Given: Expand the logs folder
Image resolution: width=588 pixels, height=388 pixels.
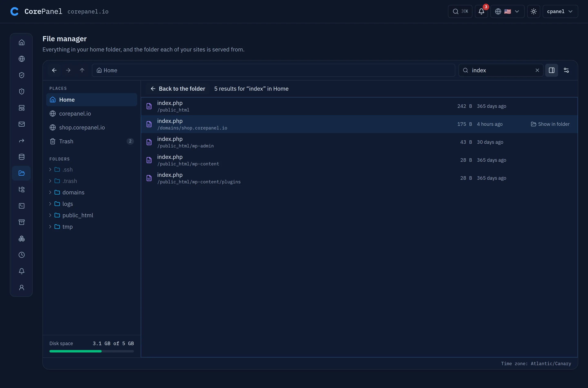Looking at the screenshot, I should point(50,204).
